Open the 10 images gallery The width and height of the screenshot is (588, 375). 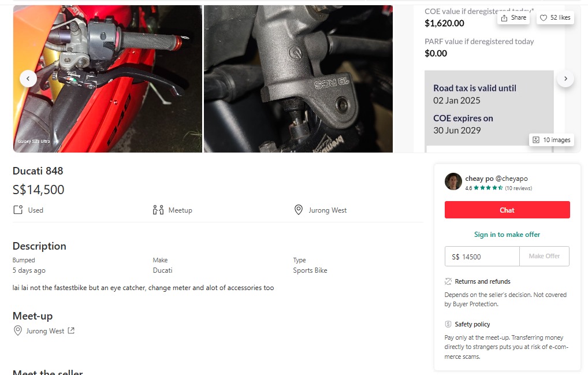(x=552, y=140)
